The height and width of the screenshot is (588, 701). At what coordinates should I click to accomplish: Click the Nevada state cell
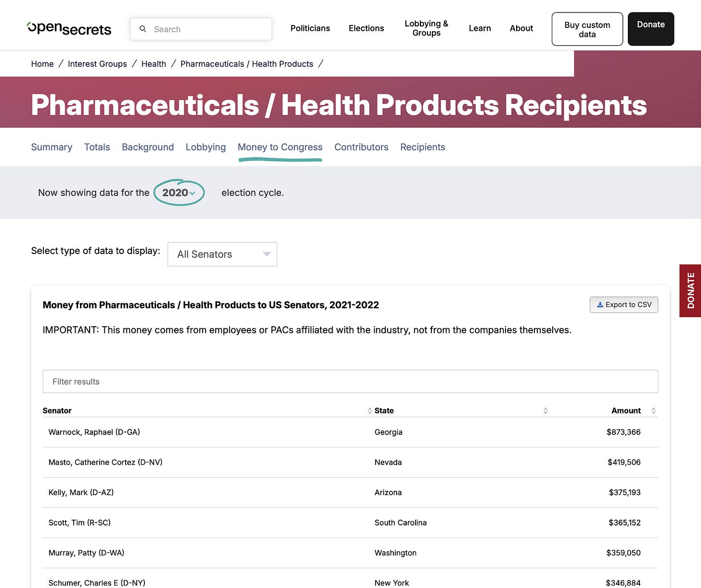[388, 462]
